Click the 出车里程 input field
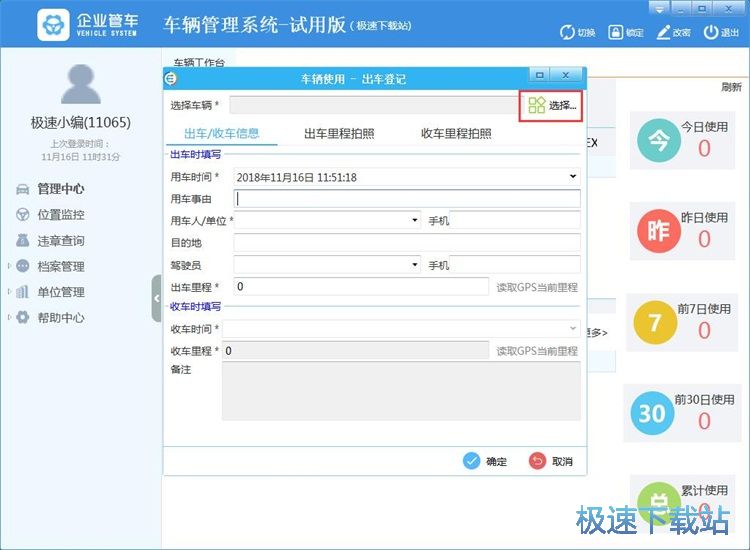The image size is (750, 550). coord(361,286)
